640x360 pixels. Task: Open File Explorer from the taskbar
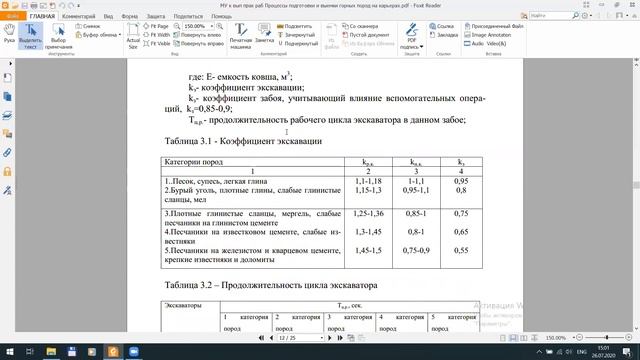[51, 351]
